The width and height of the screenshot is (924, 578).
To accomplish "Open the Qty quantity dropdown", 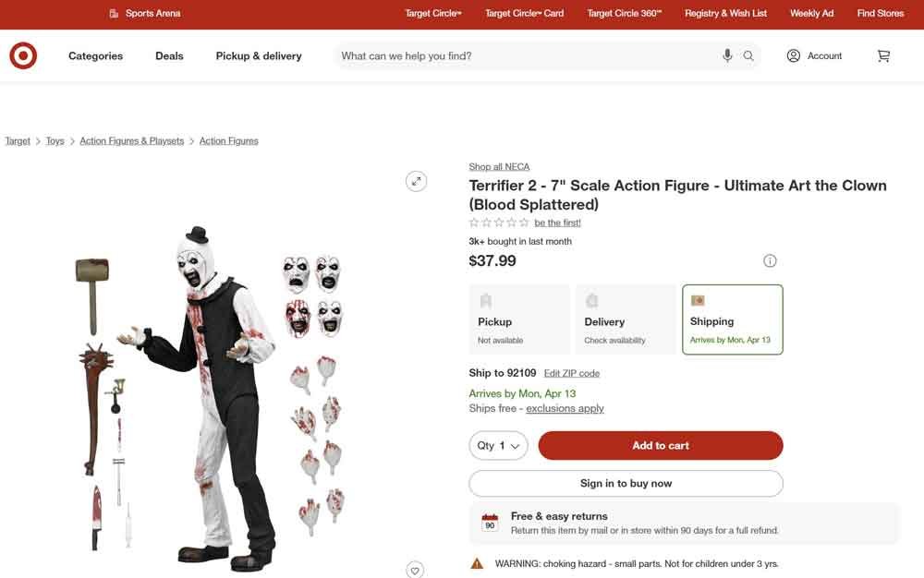I will 498,446.
